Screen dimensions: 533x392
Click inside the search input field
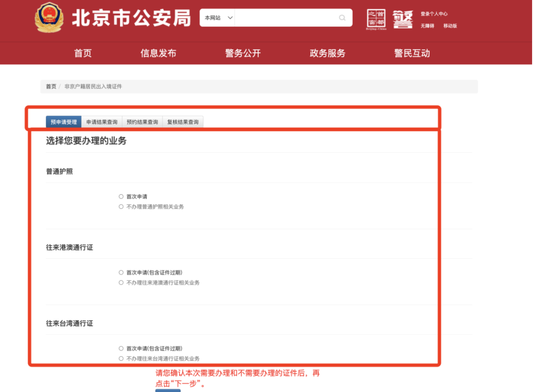287,18
